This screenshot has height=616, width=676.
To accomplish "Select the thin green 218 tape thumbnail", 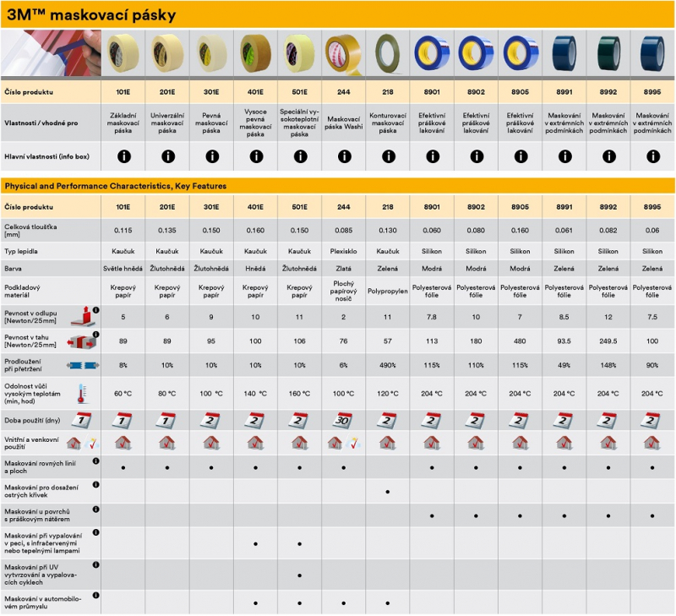I will pyautogui.click(x=388, y=54).
